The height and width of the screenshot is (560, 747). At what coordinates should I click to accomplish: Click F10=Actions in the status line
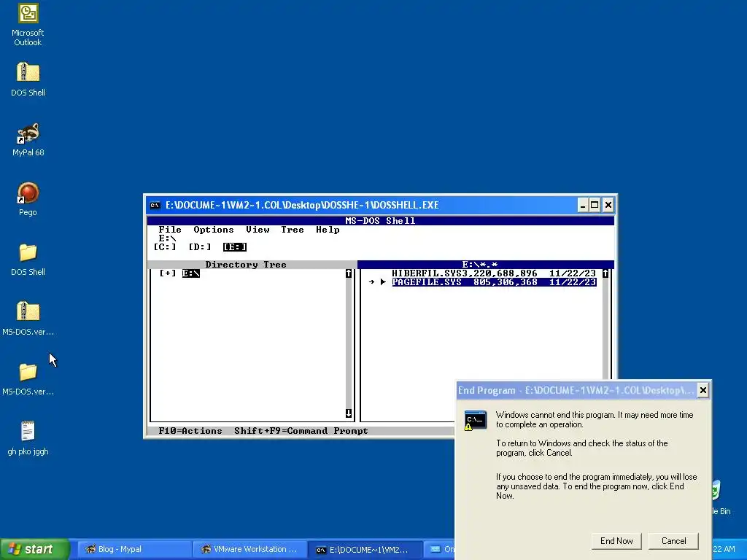(x=190, y=431)
